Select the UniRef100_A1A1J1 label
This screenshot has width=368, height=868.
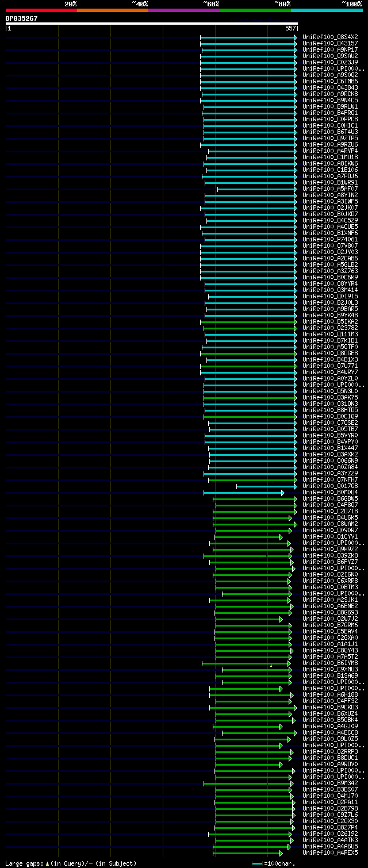coord(330,644)
